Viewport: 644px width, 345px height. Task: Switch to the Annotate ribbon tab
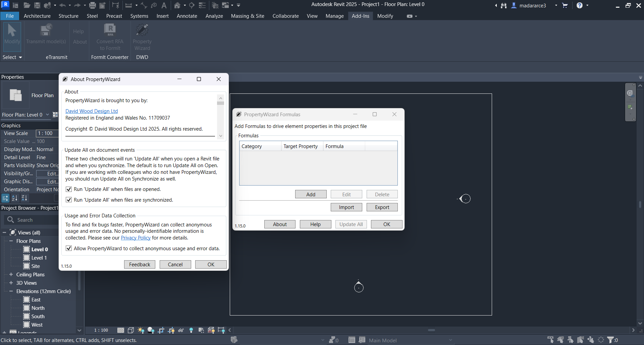[187, 16]
